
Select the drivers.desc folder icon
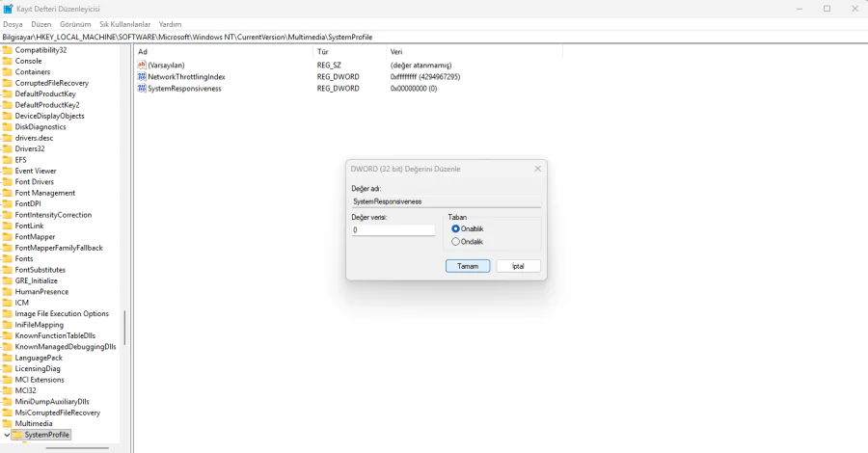(7, 138)
